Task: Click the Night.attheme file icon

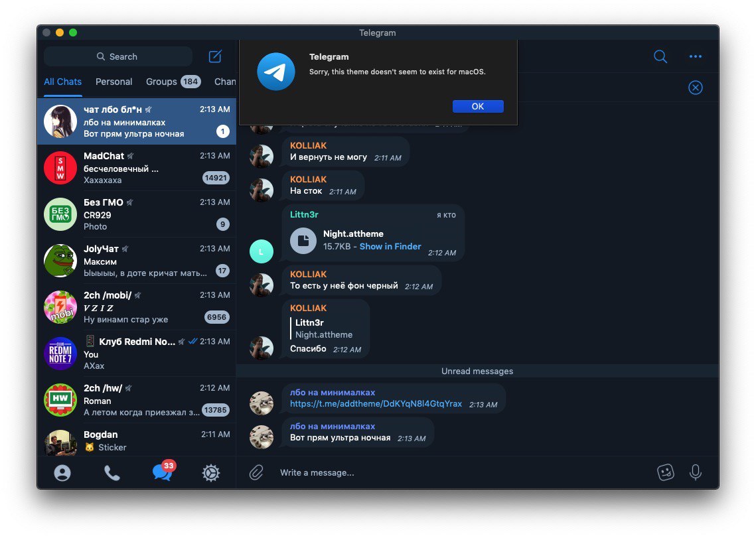Action: [303, 240]
